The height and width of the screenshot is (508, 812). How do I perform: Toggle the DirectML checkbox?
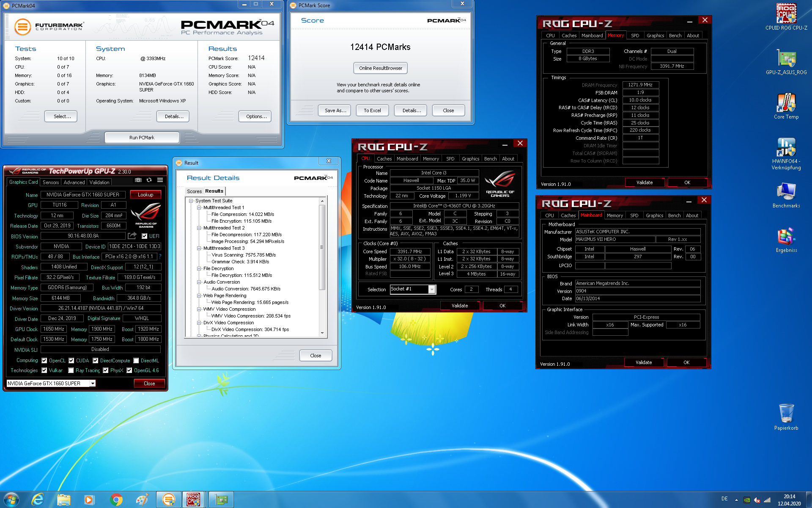click(x=136, y=361)
